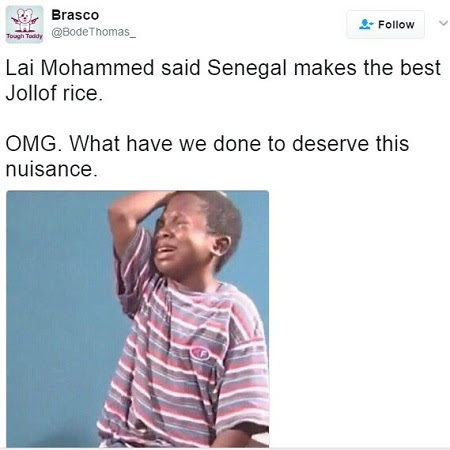The width and height of the screenshot is (450, 450).
Task: Click the teddy bear graphic in the avatar
Action: 25,20
